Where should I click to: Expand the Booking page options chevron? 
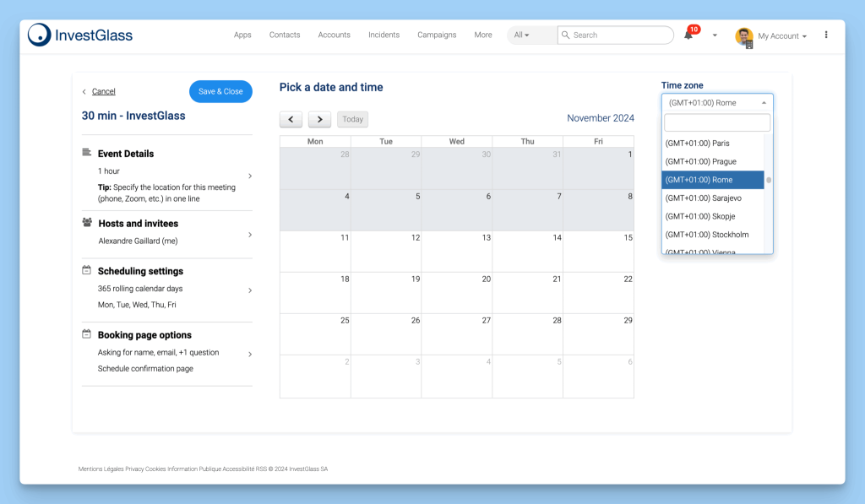click(249, 355)
